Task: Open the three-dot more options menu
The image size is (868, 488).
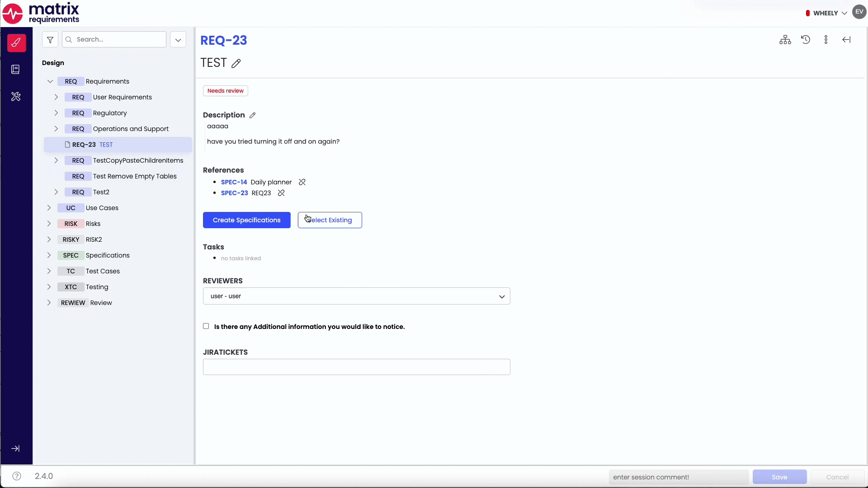Action: [826, 40]
